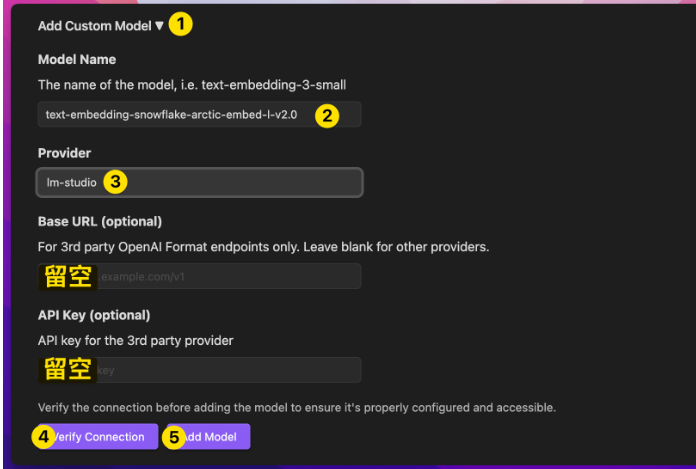Viewport: 696px width, 469px height.
Task: Click the Provider label
Action: (65, 153)
